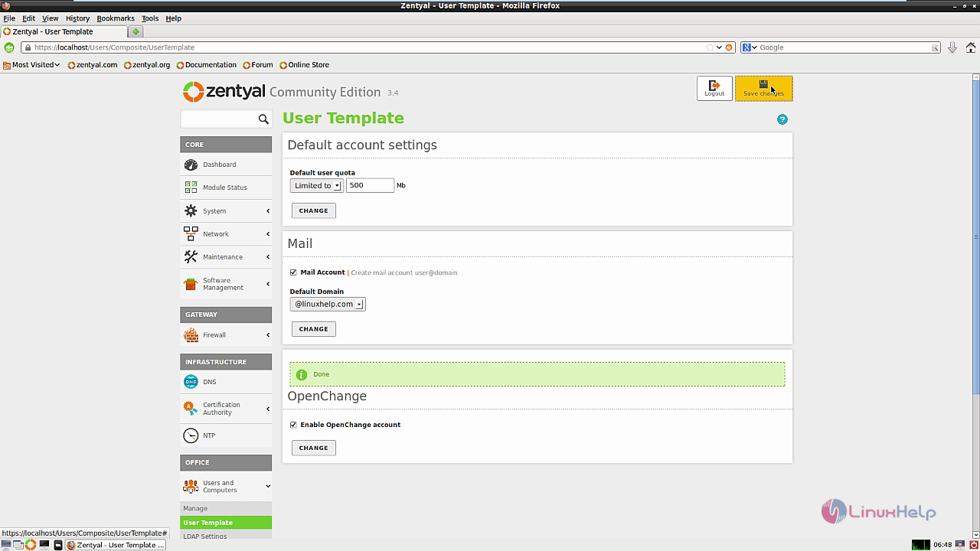Click the sidebar search input field
Image resolution: width=980 pixels, height=551 pixels.
tap(219, 119)
